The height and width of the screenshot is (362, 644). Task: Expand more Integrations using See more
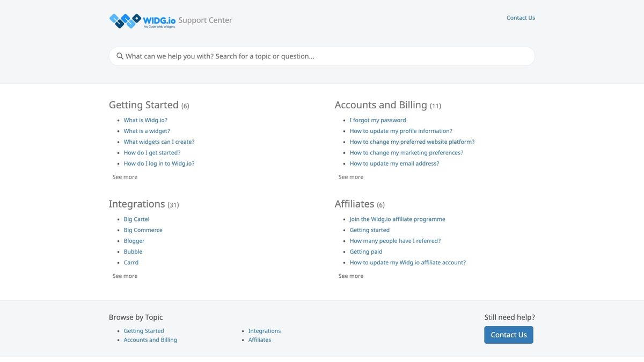[125, 275]
